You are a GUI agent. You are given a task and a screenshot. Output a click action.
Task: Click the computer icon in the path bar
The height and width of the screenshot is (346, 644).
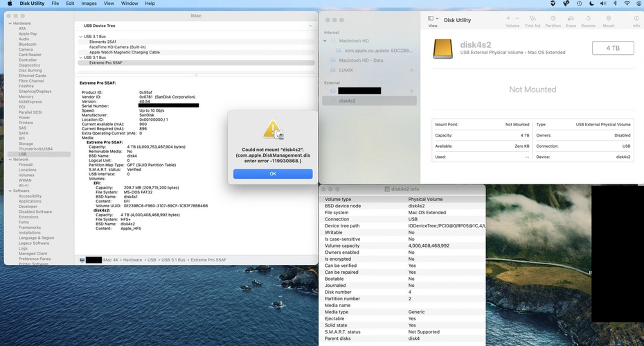pyautogui.click(x=82, y=260)
